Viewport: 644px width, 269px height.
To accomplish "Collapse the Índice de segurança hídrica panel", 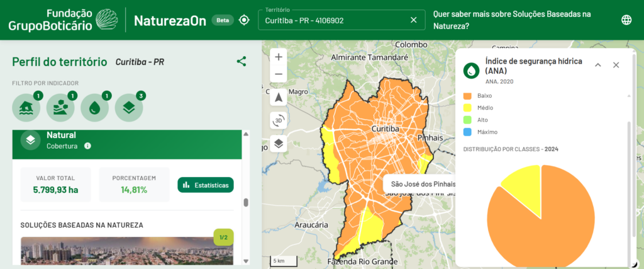I will point(598,65).
